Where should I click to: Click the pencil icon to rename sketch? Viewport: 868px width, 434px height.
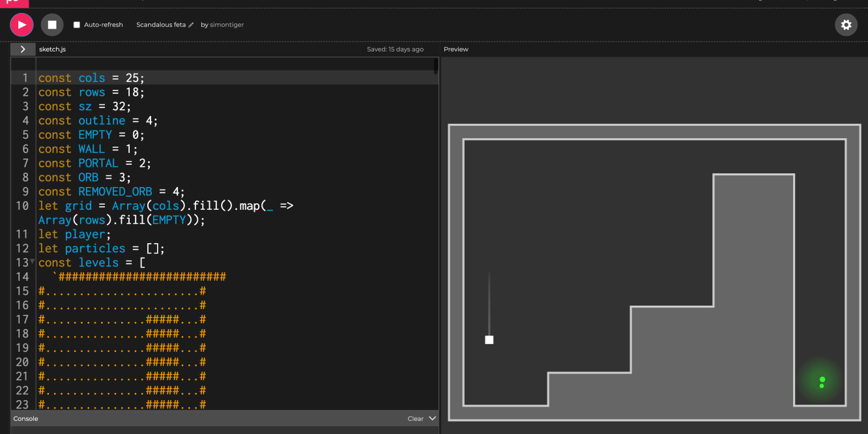point(191,25)
